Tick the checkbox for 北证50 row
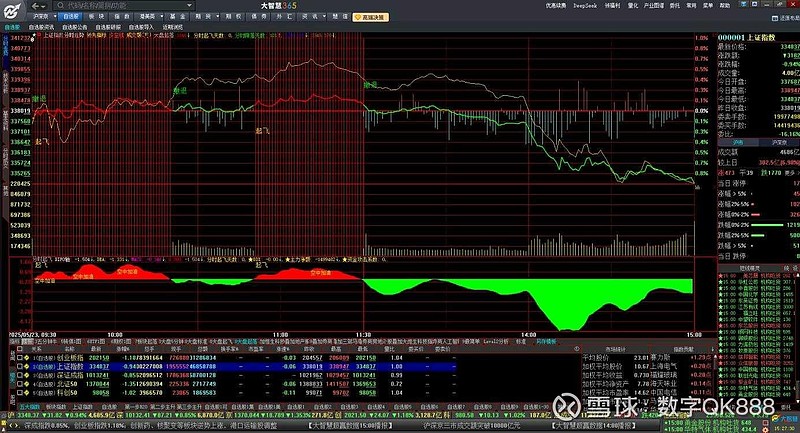The width and height of the screenshot is (800, 433). coord(19,384)
